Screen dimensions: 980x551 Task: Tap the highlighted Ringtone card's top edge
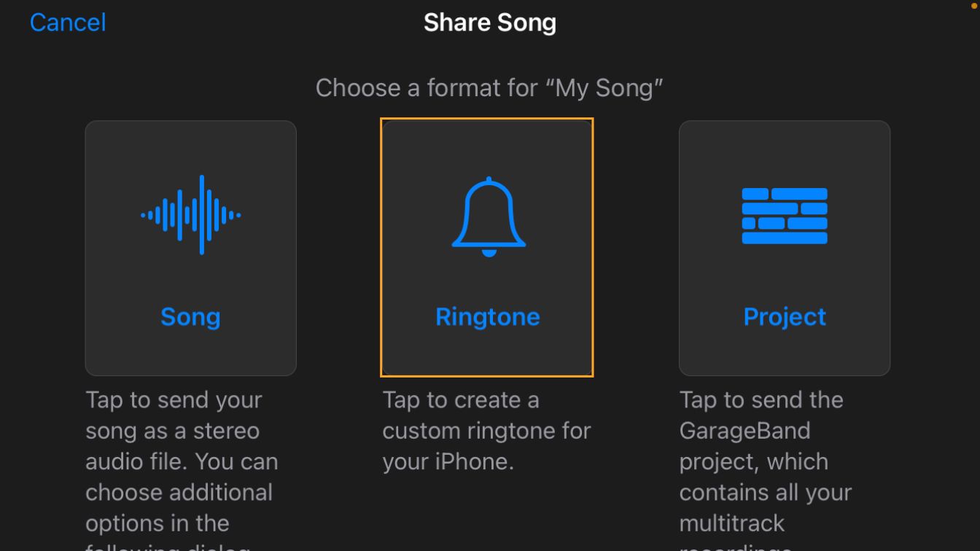[487, 120]
